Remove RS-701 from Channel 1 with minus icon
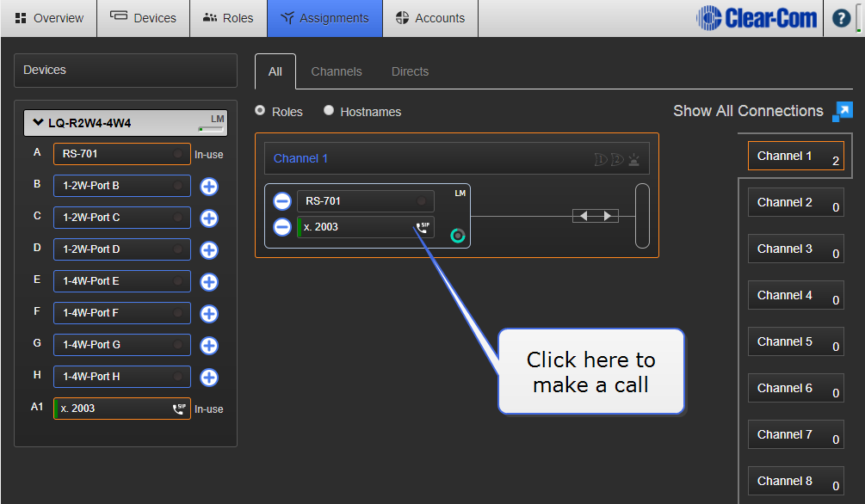Image resolution: width=865 pixels, height=504 pixels. coord(281,201)
